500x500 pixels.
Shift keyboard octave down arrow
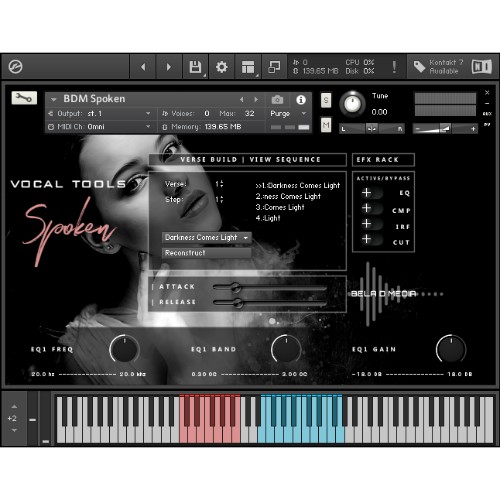tap(14, 430)
